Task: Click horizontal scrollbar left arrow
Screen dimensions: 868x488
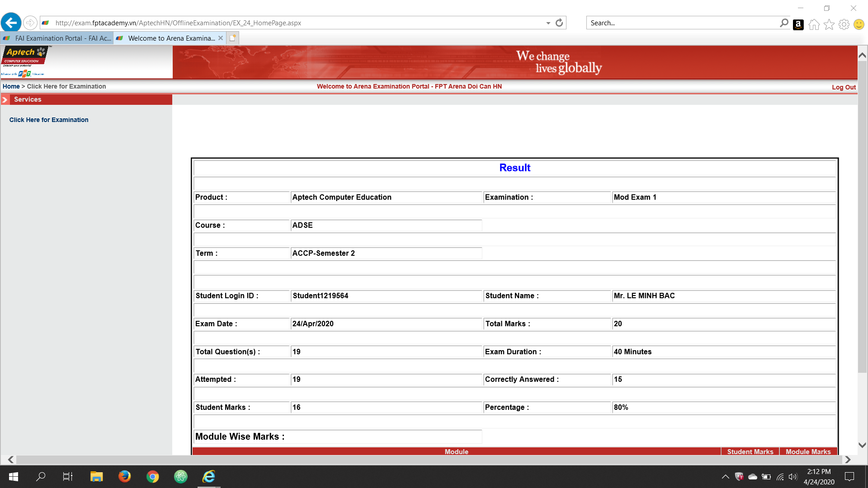Action: 10,460
